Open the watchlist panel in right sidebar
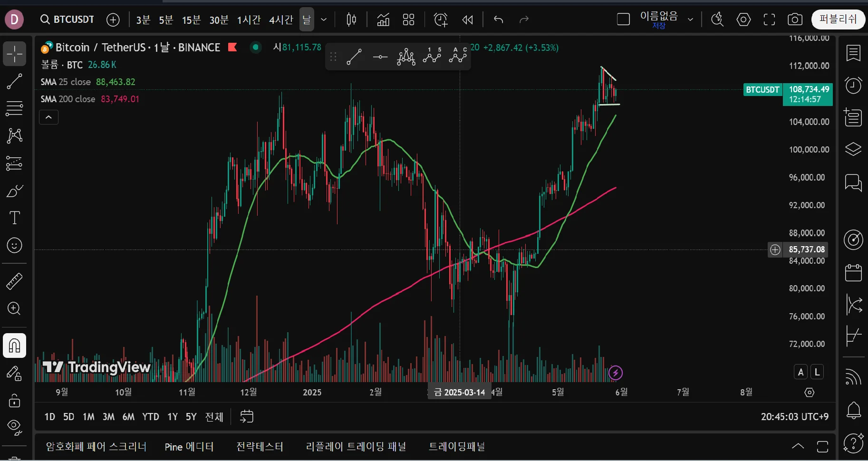Viewport: 868px width, 461px height. (853, 53)
